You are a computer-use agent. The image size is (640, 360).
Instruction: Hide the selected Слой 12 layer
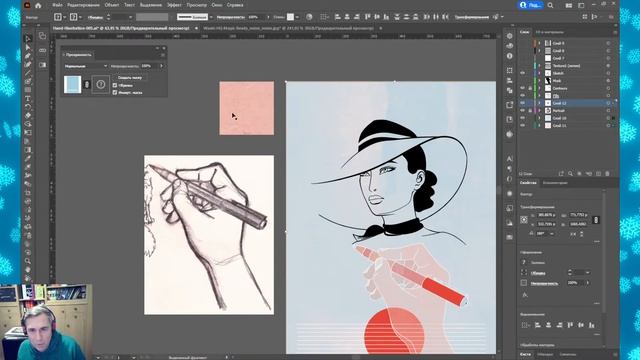point(522,103)
